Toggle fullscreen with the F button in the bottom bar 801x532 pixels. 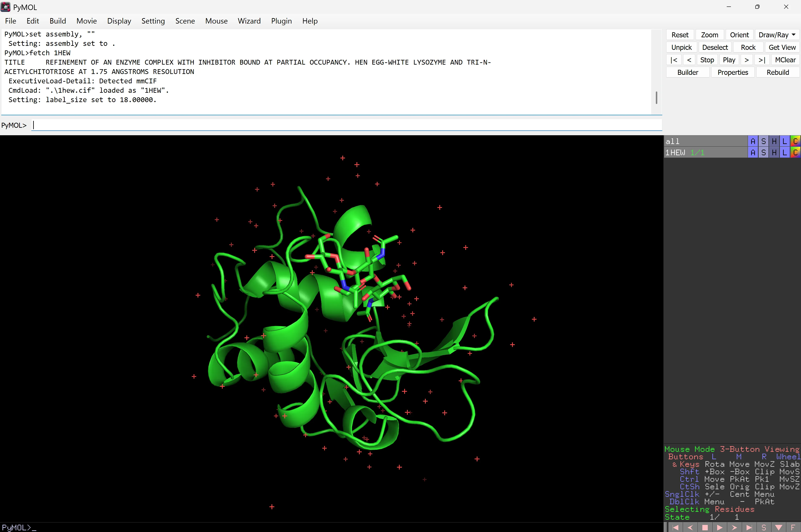pos(793,528)
